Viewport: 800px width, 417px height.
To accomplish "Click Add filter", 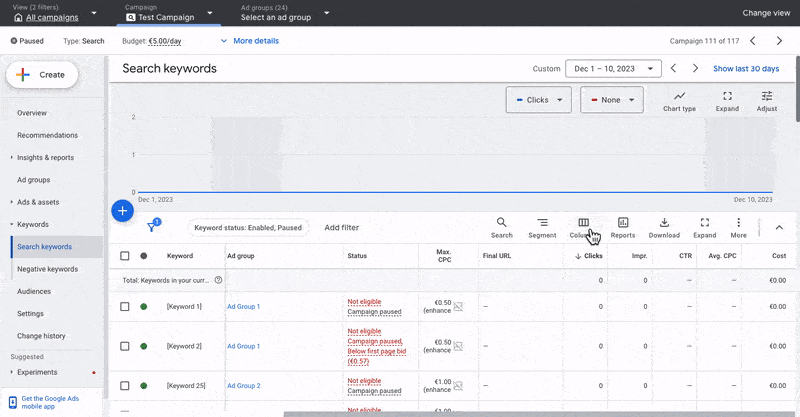I will tap(341, 228).
